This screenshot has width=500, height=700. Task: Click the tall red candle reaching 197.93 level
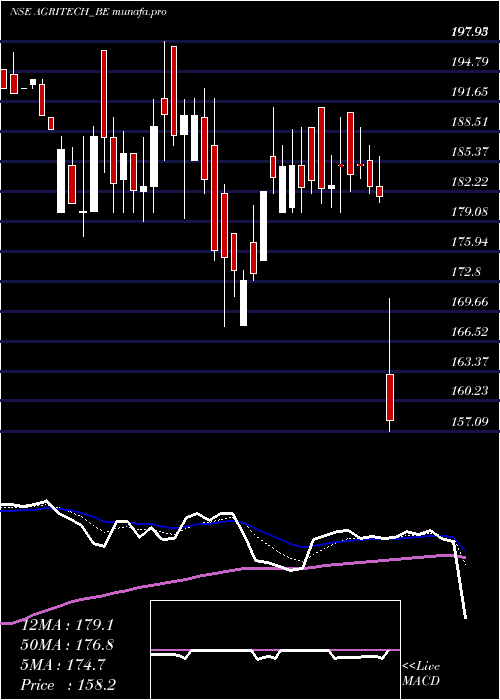(x=174, y=91)
